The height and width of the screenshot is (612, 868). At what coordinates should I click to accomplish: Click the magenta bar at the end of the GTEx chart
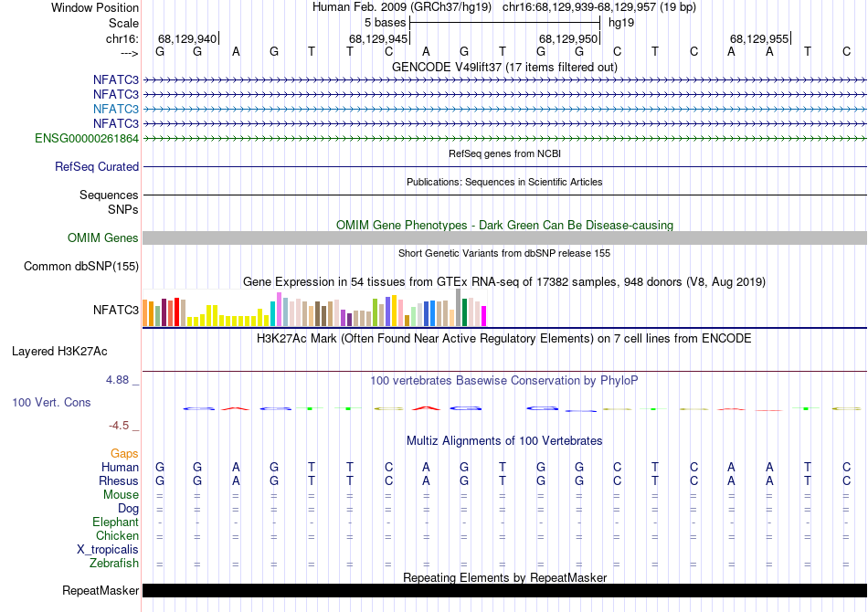(484, 316)
